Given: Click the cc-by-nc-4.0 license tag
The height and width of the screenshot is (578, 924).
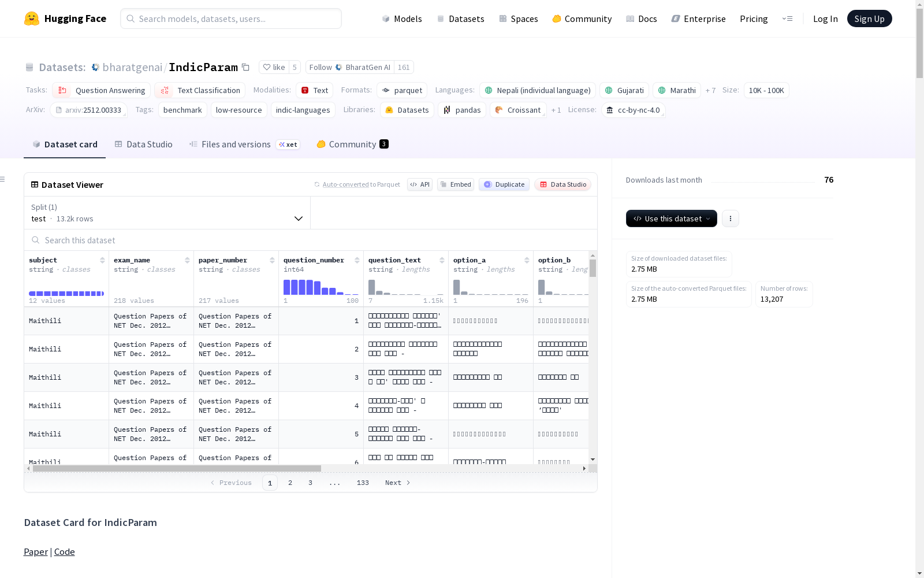Looking at the screenshot, I should click(x=634, y=110).
